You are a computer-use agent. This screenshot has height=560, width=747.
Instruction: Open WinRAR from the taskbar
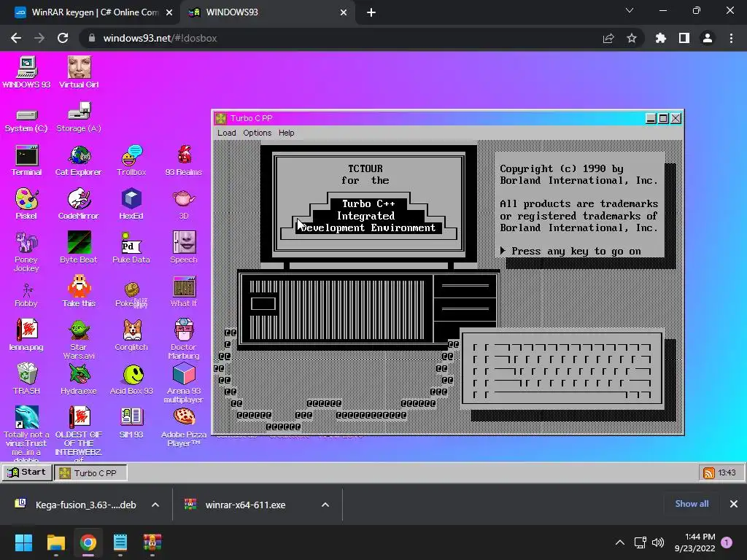point(152,542)
